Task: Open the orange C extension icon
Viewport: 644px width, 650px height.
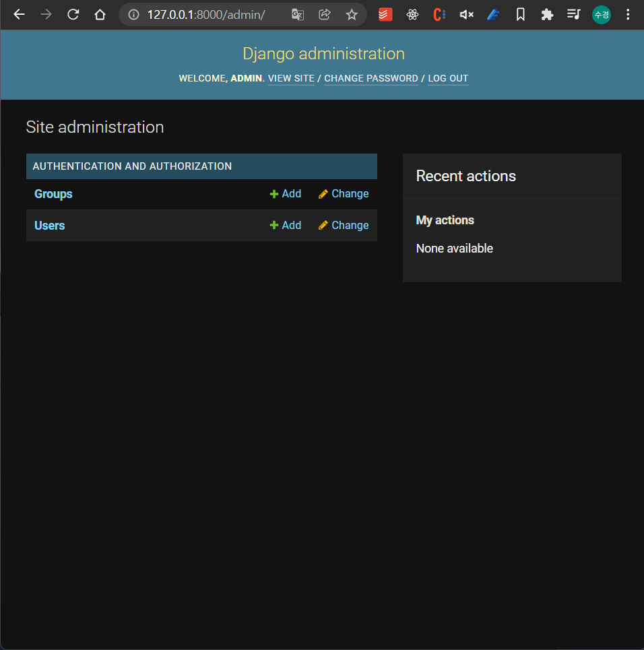Action: 439,15
